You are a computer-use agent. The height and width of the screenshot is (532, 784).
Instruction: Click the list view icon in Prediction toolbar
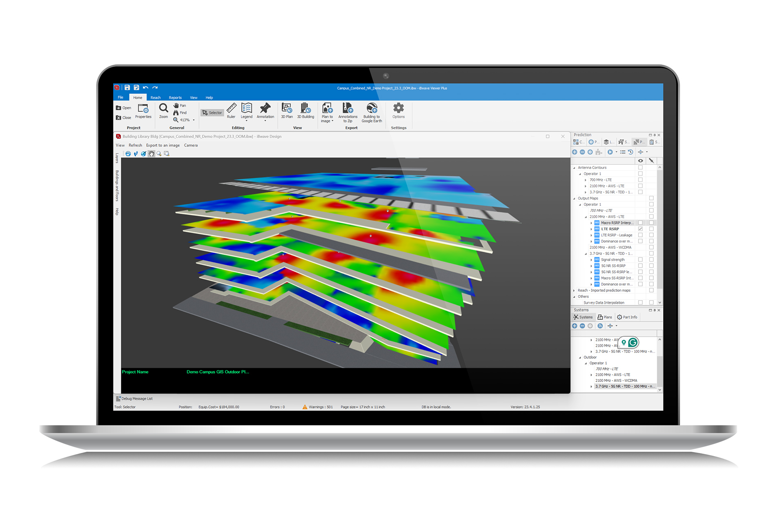click(x=623, y=152)
